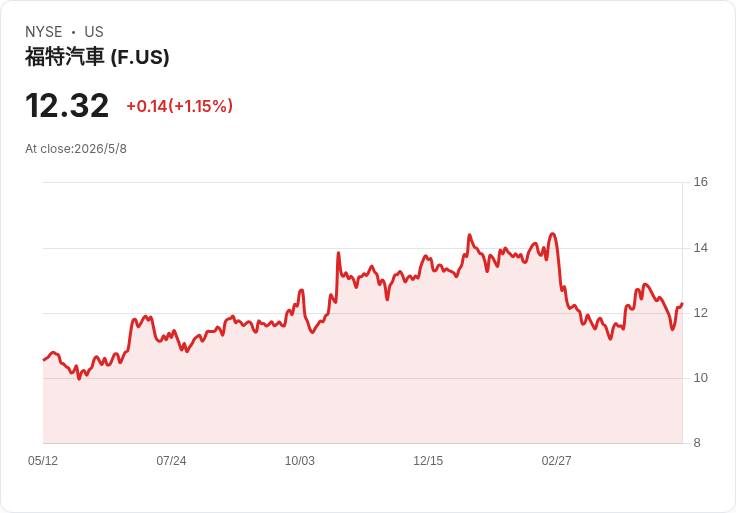Click the 12/15 date axis label

[x=428, y=460]
